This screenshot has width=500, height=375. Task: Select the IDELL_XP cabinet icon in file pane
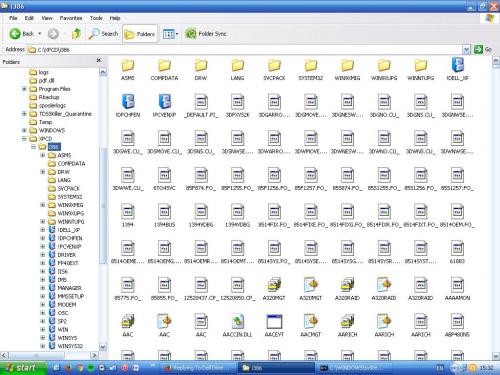[x=457, y=65]
